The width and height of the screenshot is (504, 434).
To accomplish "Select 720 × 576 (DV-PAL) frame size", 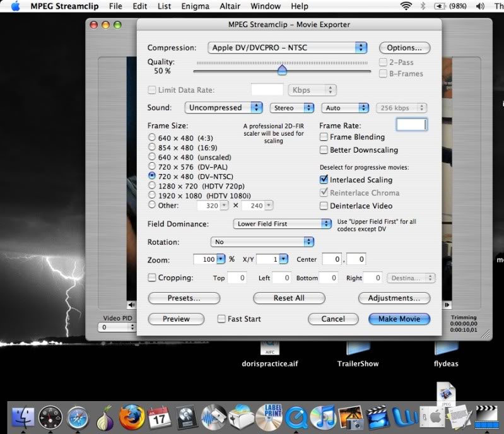I will click(152, 166).
